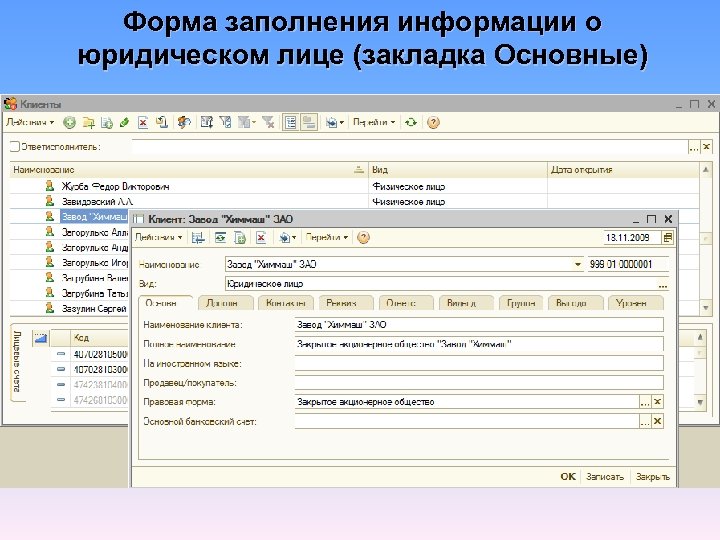Click Help question icon in Клиенты toolbar
This screenshot has height=540, width=720.
pos(433,123)
